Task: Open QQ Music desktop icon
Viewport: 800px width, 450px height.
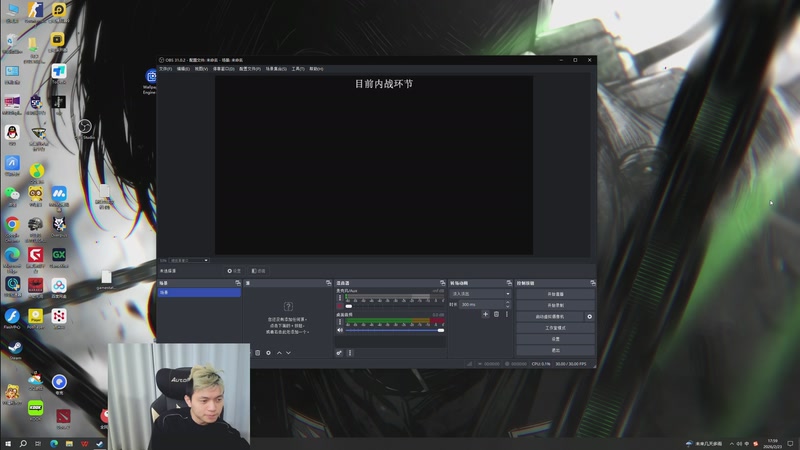Action: tap(36, 172)
